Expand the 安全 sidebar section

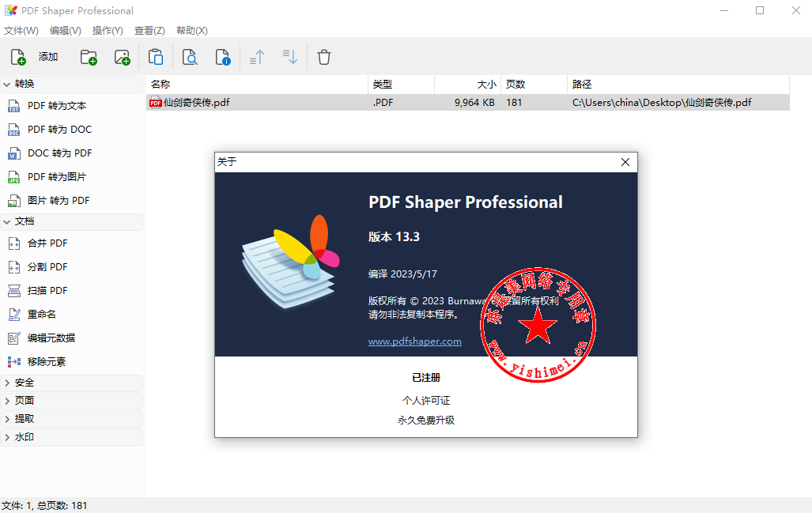72,383
